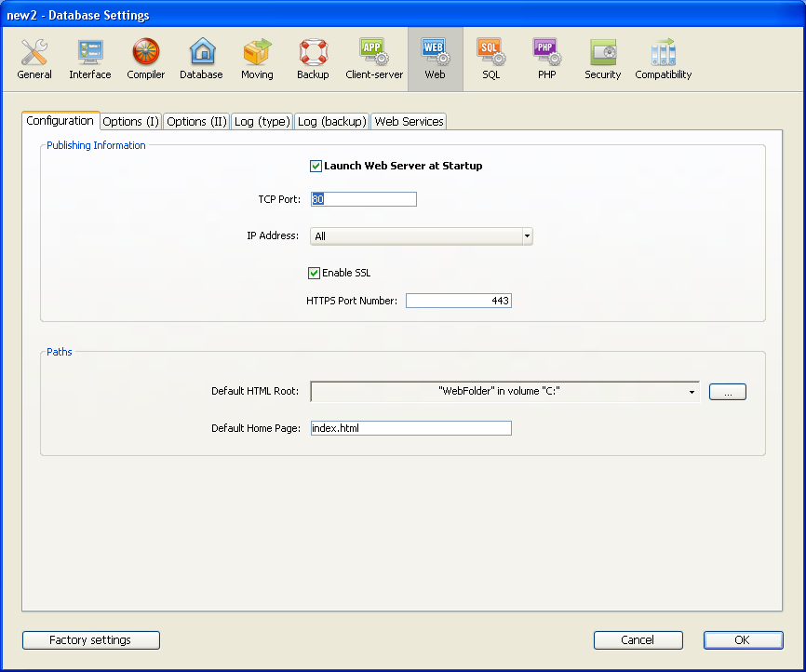Select the Interface settings icon
The image size is (806, 672).
tap(90, 60)
